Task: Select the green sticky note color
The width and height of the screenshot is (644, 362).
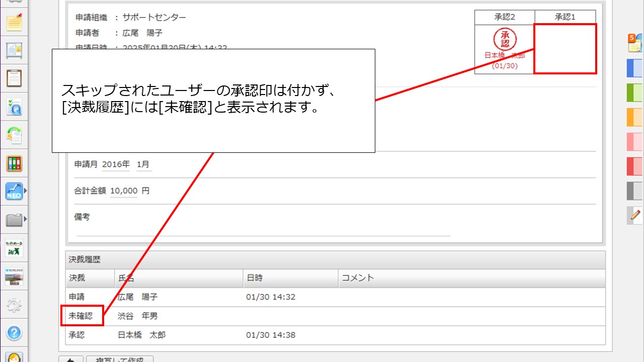Action: (635, 93)
